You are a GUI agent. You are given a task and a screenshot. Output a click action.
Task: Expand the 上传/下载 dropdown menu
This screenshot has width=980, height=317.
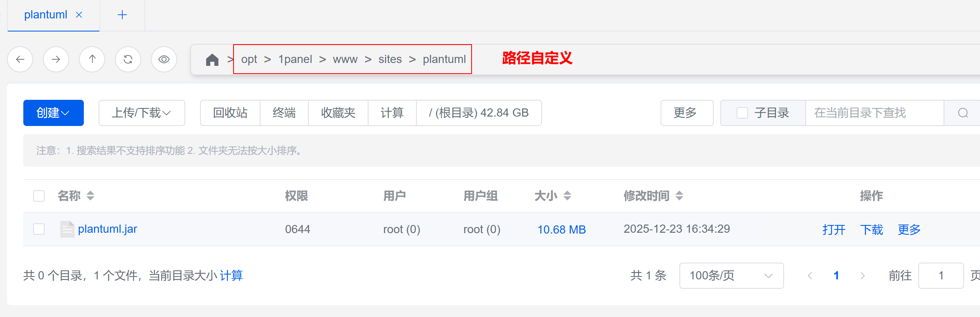pos(142,113)
